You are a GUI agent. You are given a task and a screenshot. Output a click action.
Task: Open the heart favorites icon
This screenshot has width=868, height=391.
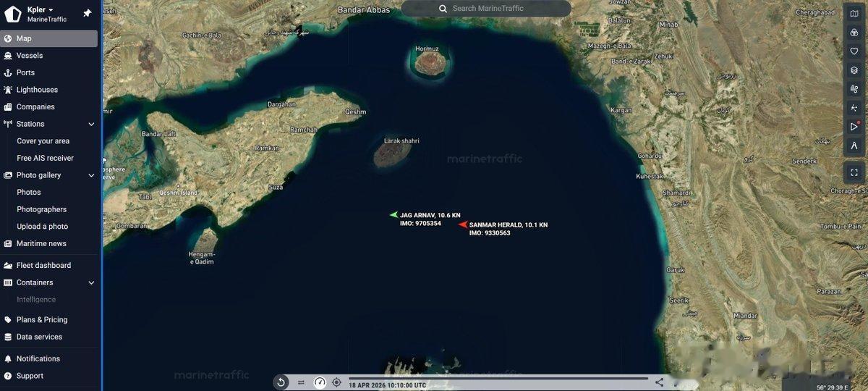[854, 51]
